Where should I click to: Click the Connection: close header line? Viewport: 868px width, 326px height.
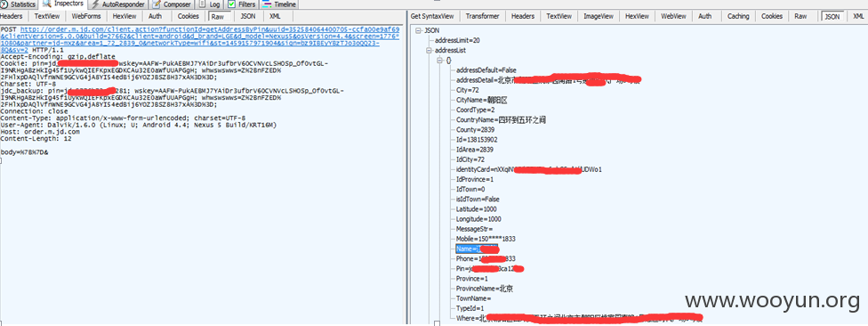(34, 111)
